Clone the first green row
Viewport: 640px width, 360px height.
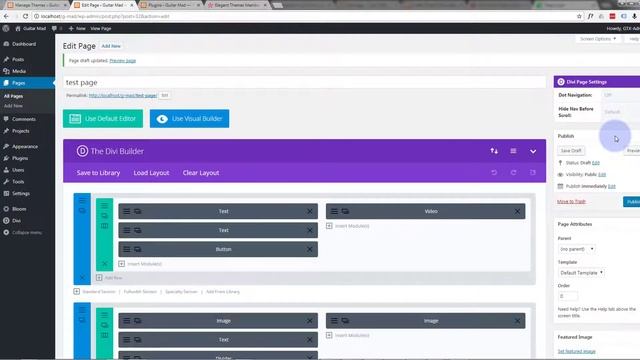click(104, 216)
